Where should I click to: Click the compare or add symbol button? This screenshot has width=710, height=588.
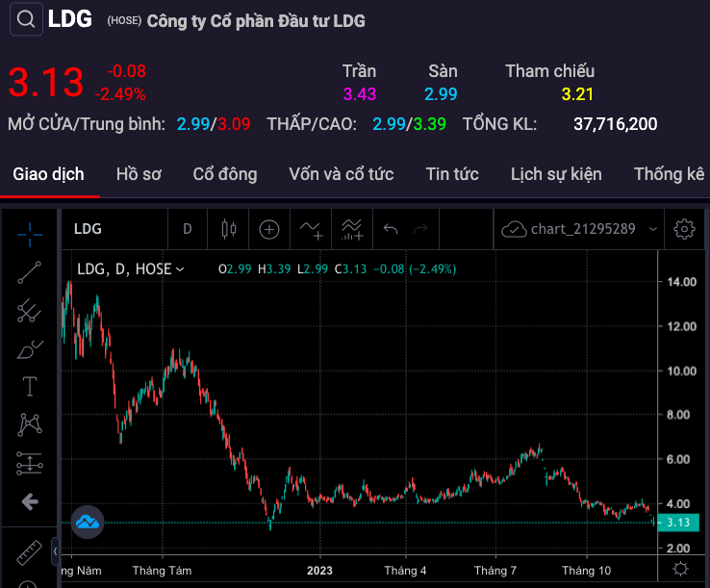tap(268, 229)
